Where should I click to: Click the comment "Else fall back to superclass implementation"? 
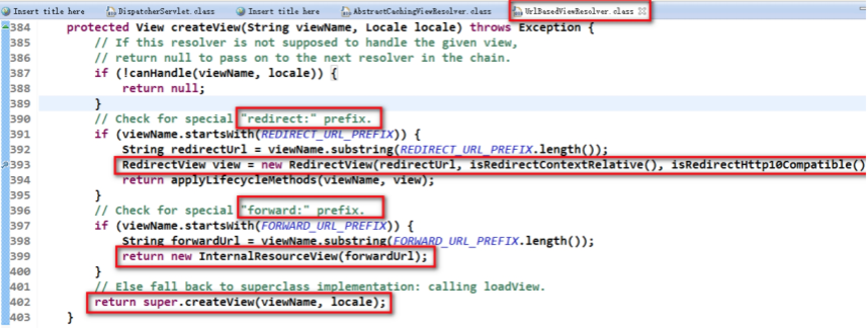[x=320, y=287]
